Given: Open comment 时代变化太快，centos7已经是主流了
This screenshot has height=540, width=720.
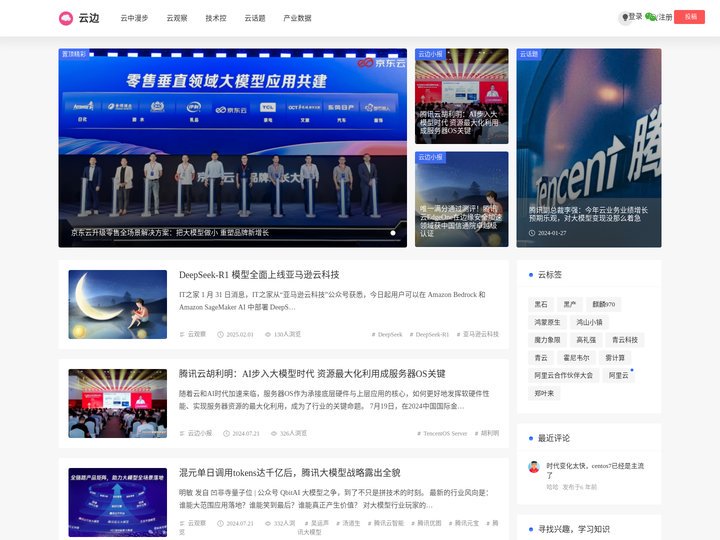Looking at the screenshot, I should 595,470.
